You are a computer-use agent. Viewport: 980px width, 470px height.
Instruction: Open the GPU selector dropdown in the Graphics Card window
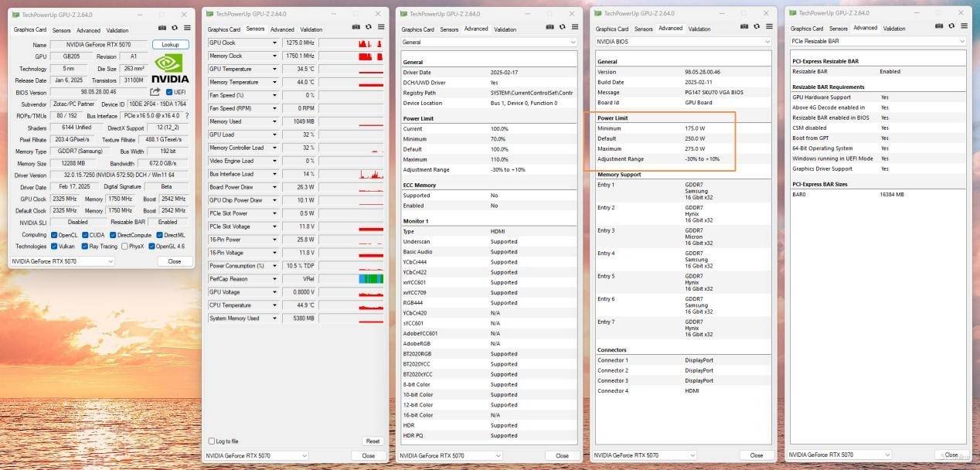pyautogui.click(x=62, y=261)
